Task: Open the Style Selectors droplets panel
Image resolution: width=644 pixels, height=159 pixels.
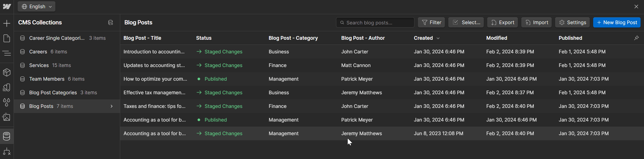Action: point(7,102)
